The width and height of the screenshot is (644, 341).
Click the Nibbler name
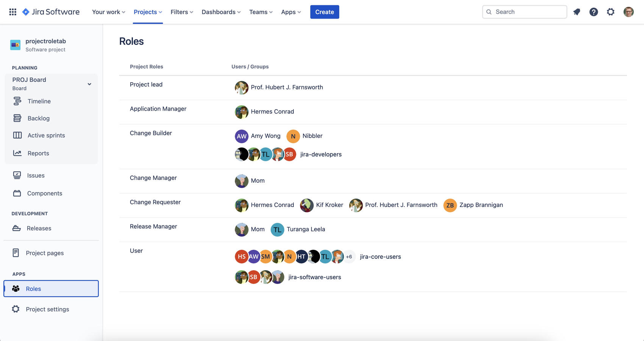[312, 136]
